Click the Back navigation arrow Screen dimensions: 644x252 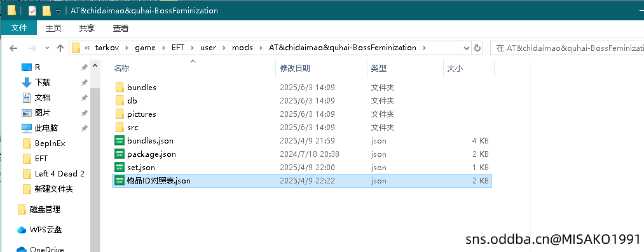tap(13, 48)
